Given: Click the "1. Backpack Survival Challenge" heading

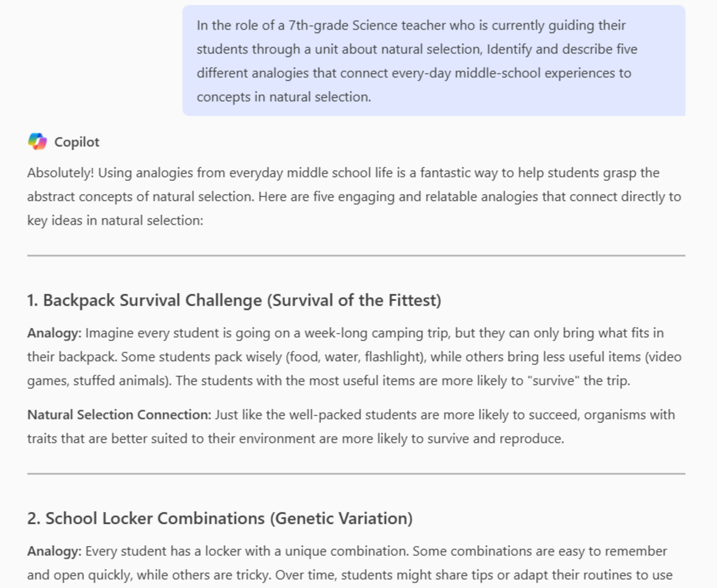Looking at the screenshot, I should (144, 300).
